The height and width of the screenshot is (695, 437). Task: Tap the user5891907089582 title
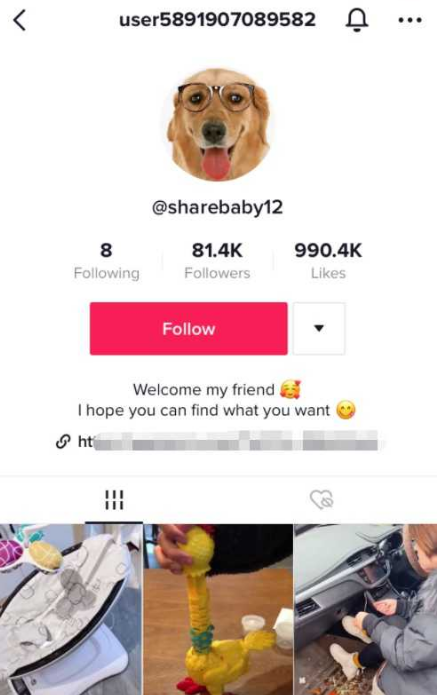pyautogui.click(x=217, y=20)
